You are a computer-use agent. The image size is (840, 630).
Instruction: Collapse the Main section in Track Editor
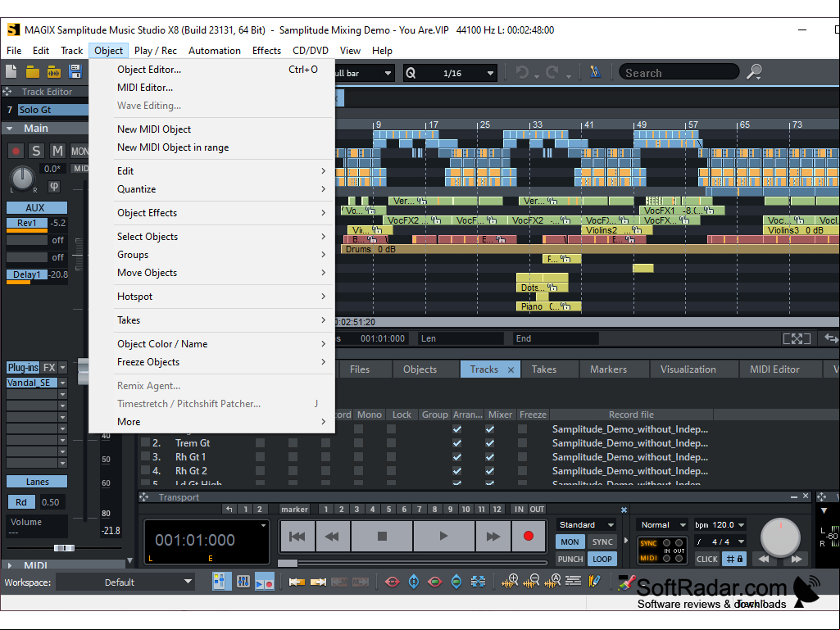(x=10, y=129)
